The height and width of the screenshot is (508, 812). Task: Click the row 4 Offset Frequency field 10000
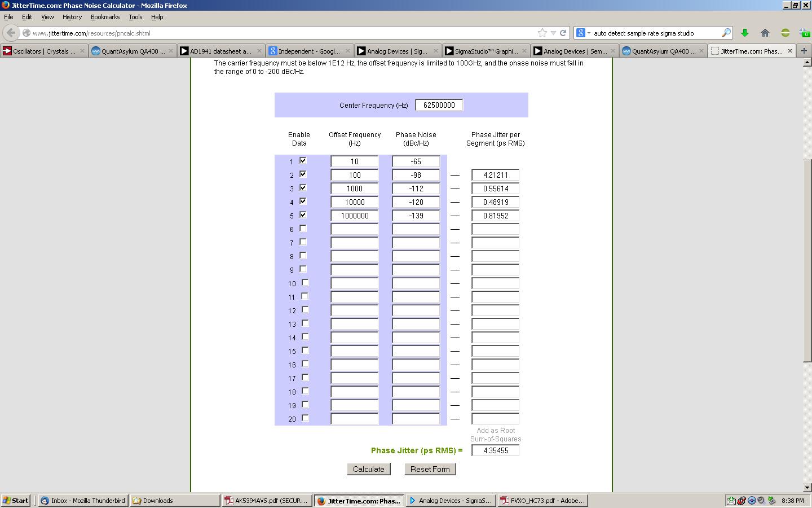355,202
